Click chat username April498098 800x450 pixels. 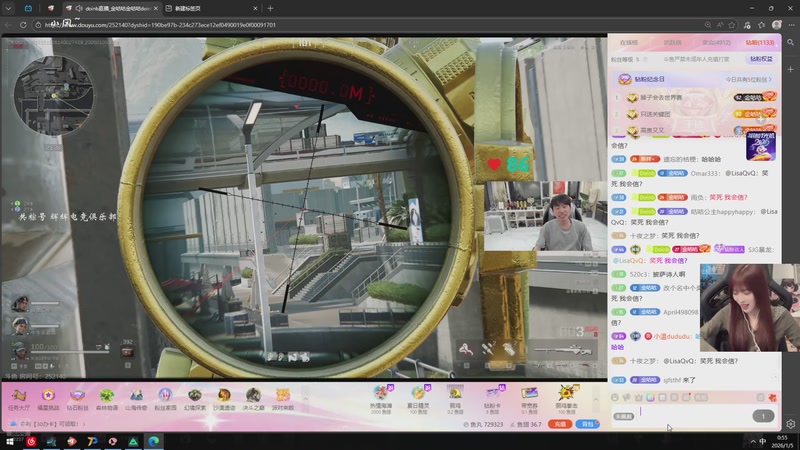(x=680, y=312)
